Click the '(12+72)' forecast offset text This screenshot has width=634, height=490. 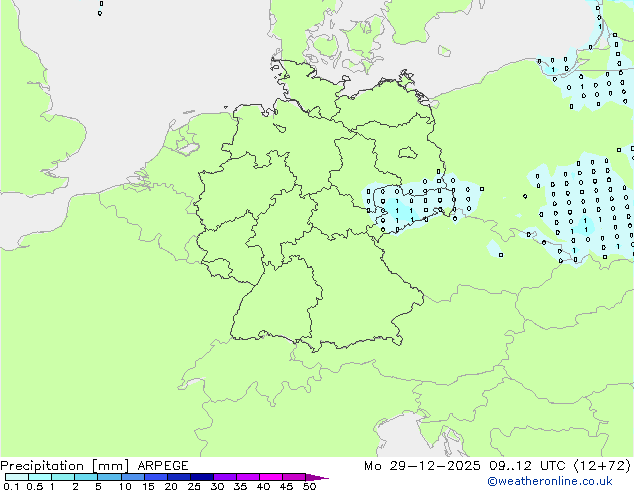tap(602, 466)
